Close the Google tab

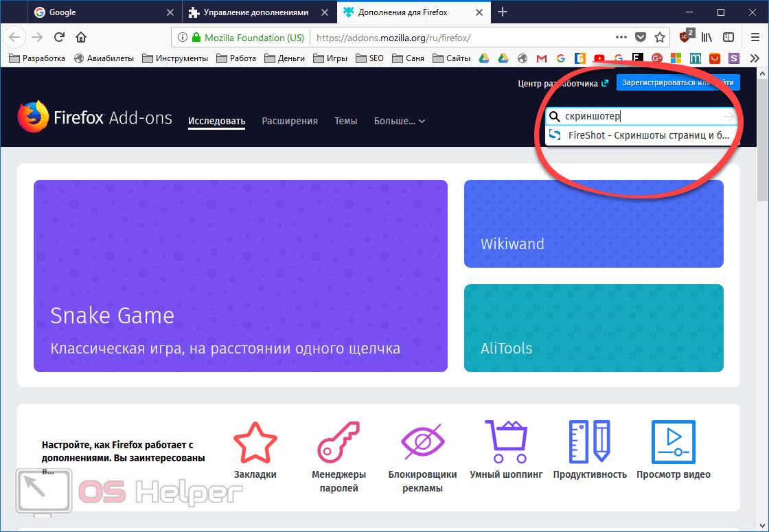tap(170, 12)
